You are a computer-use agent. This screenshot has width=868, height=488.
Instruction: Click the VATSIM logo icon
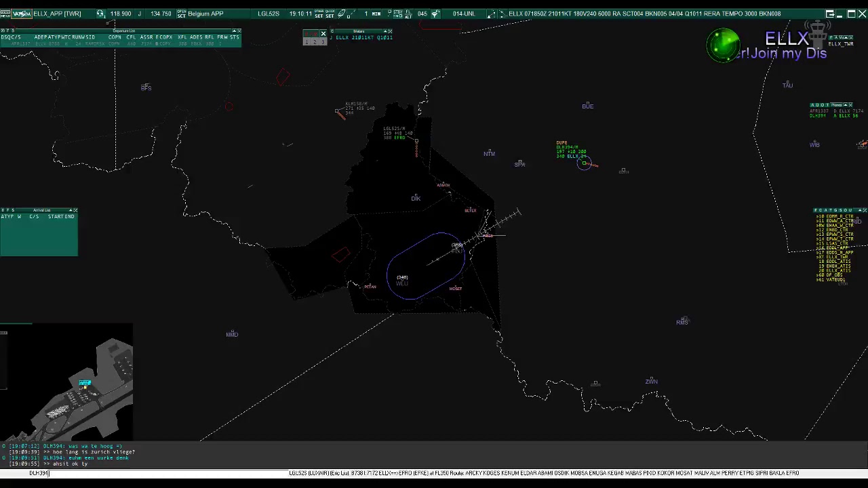22,14
